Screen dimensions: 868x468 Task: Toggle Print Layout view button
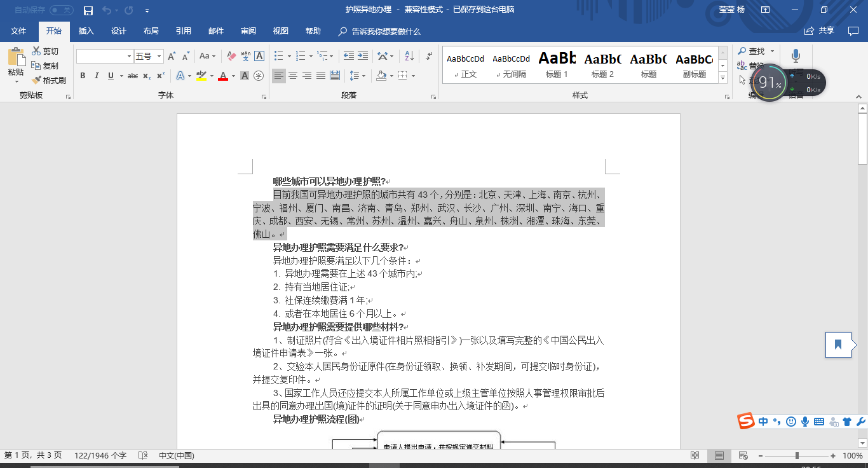719,455
